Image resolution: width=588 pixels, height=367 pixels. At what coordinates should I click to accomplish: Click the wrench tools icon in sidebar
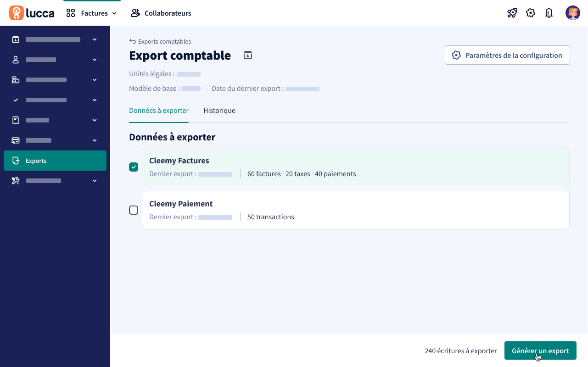point(16,181)
